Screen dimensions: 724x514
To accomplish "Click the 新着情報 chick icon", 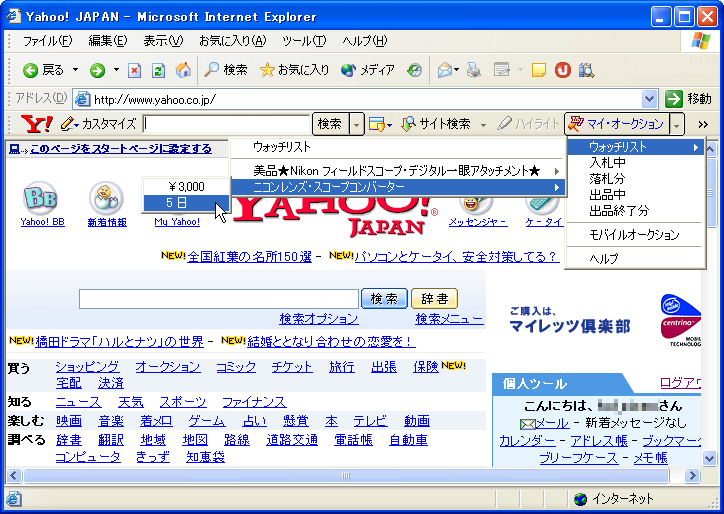I will point(107,198).
